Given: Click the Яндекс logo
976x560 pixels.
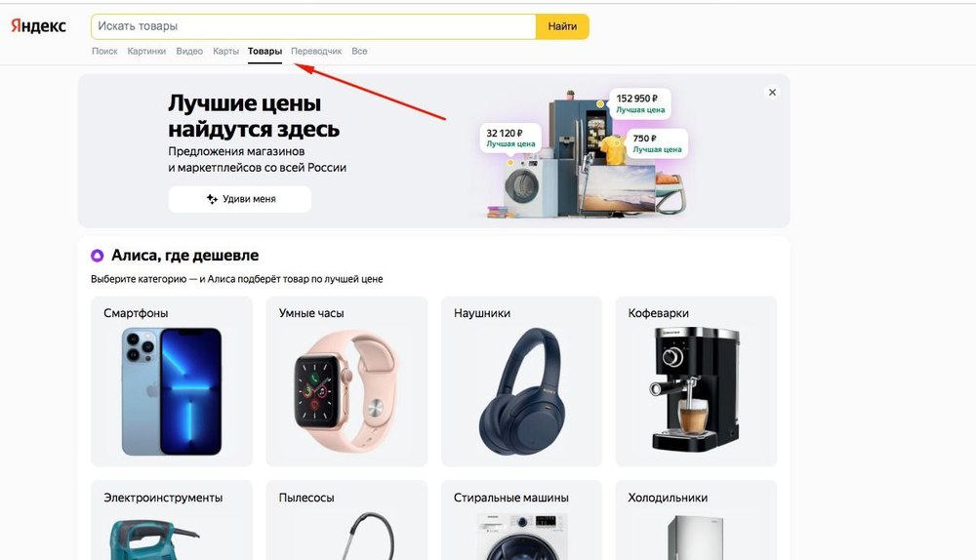Looking at the screenshot, I should pos(39,26).
